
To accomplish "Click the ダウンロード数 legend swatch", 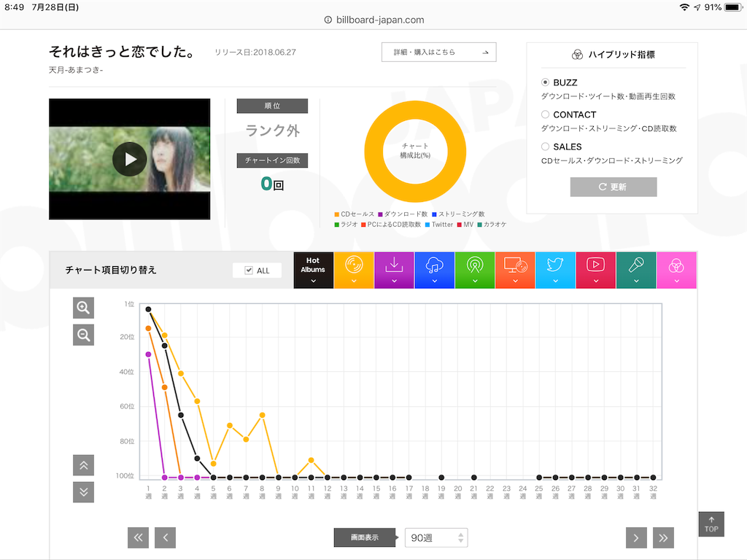I will tap(380, 214).
